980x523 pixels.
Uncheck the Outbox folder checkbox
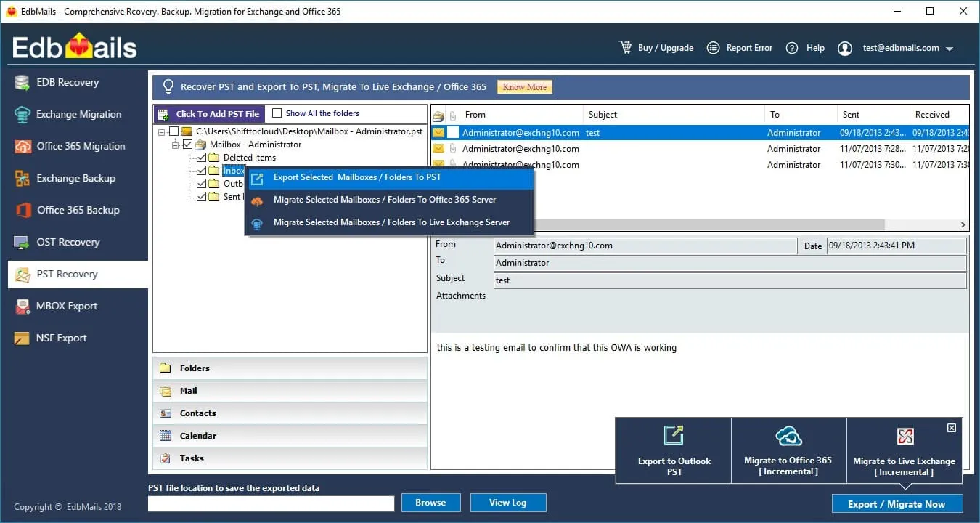(201, 184)
